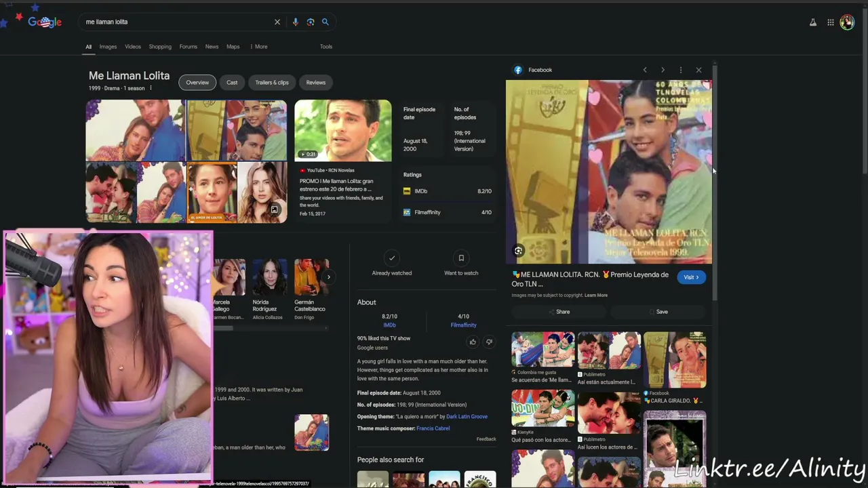This screenshot has height=488, width=868.
Task: Save the previewed image
Action: [658, 312]
